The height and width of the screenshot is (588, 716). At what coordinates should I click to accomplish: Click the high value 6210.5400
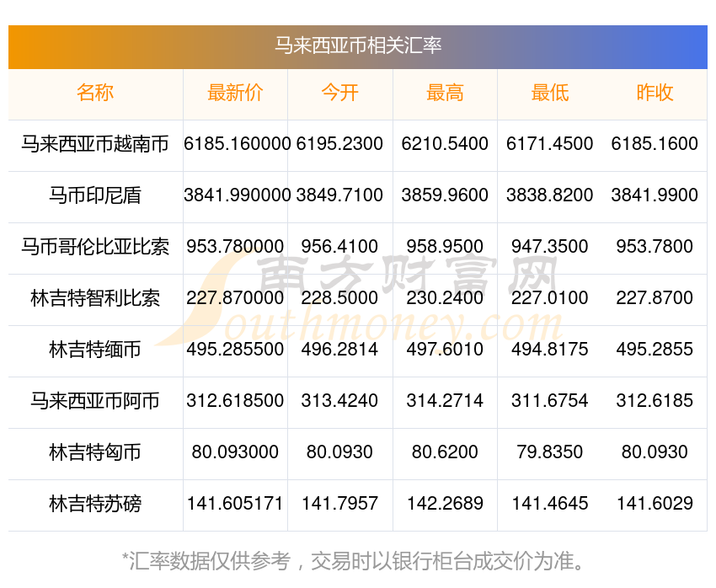click(445, 144)
